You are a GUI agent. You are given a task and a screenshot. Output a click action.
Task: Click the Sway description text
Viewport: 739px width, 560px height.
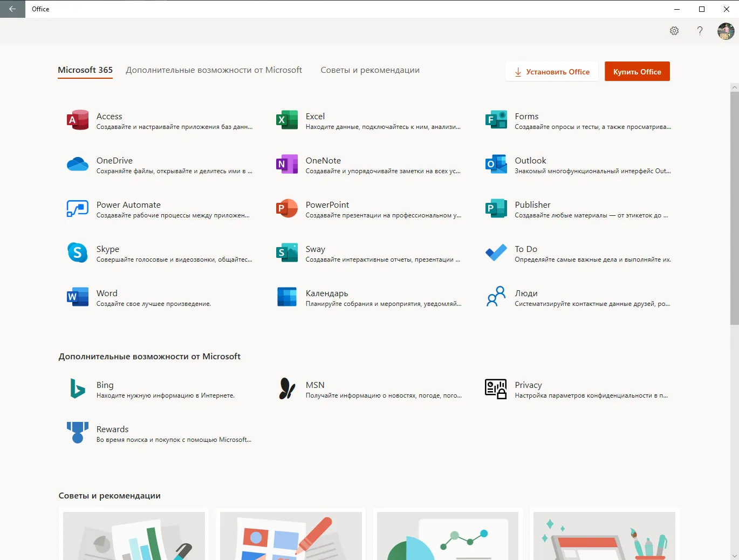click(383, 259)
